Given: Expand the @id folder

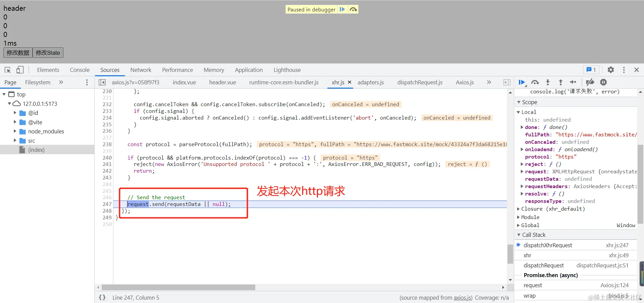Looking at the screenshot, I should click(x=15, y=113).
